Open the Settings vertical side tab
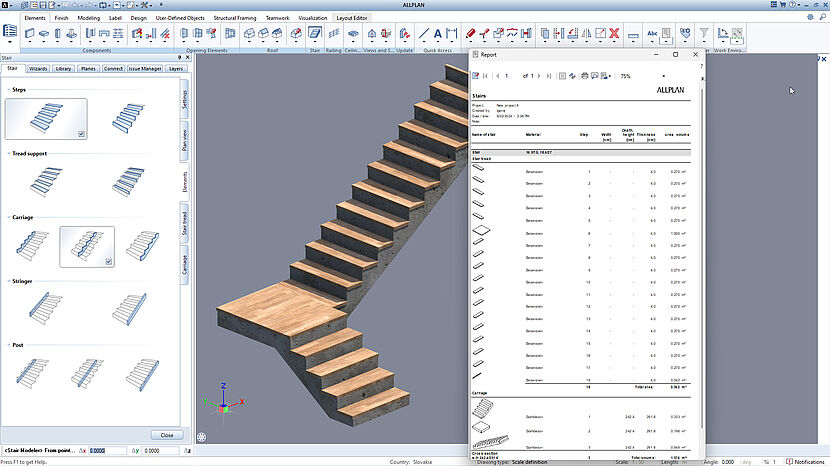This screenshot has width=830, height=466. point(185,98)
